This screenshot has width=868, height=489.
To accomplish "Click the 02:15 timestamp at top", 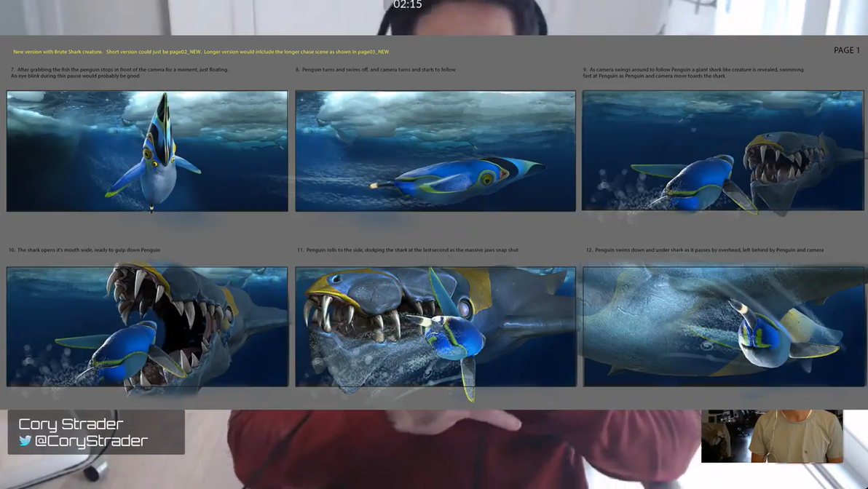I will click(407, 5).
